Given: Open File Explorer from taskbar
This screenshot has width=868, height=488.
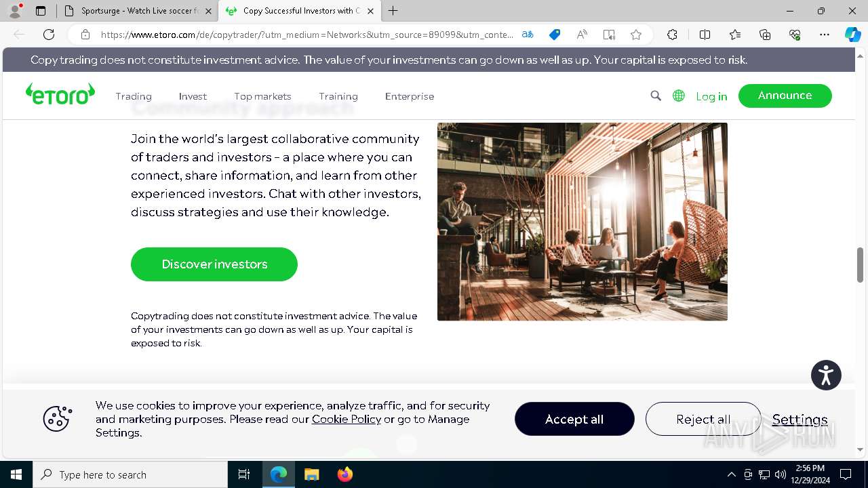Looking at the screenshot, I should coord(312,474).
